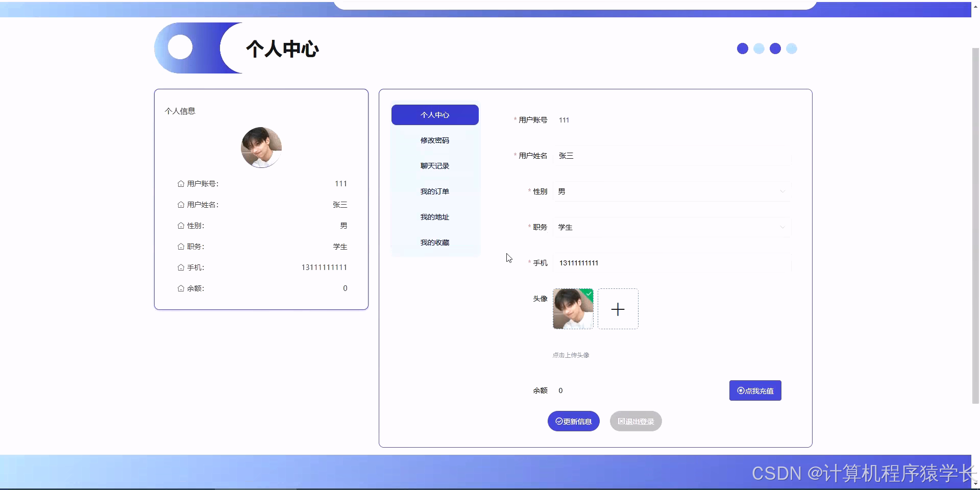980x490 pixels.
Task: Open 聊天记录 from the sidebar
Action: (x=434, y=165)
